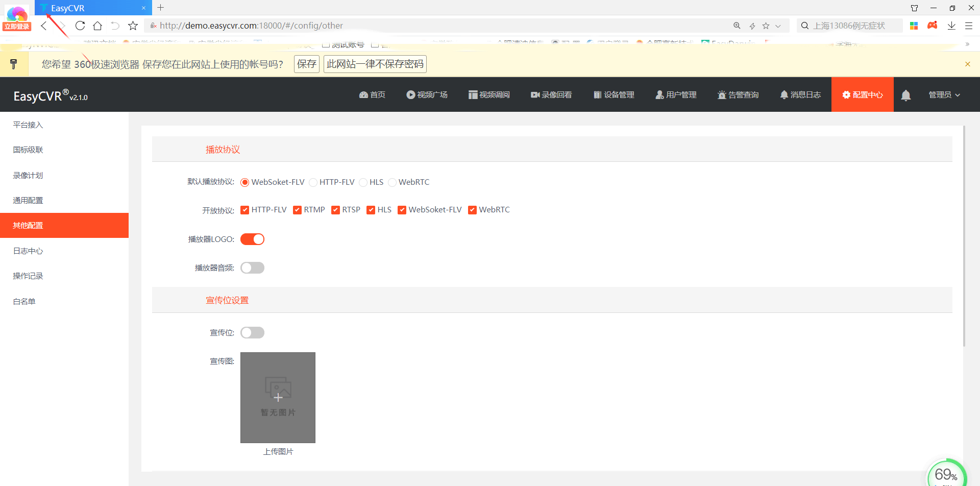Select HLS as default protocol

(363, 182)
